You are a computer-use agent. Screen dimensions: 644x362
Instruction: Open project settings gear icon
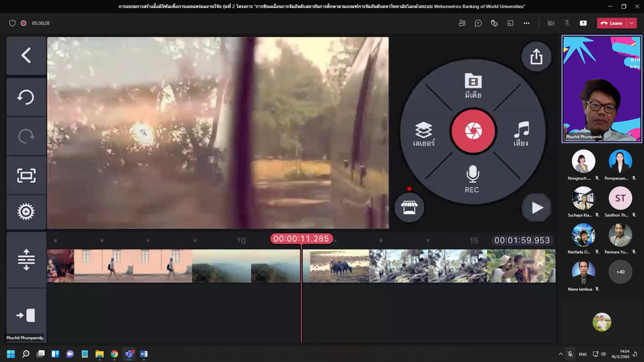pos(26,212)
